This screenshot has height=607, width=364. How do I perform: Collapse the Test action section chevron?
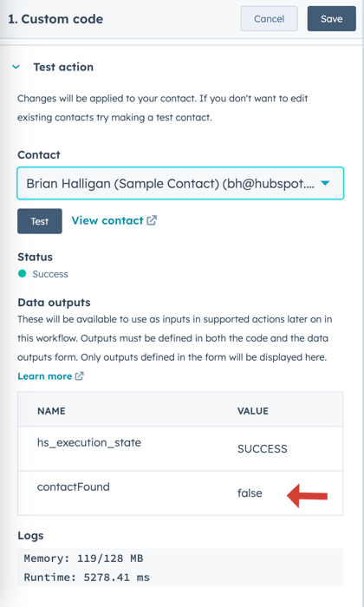tap(16, 67)
